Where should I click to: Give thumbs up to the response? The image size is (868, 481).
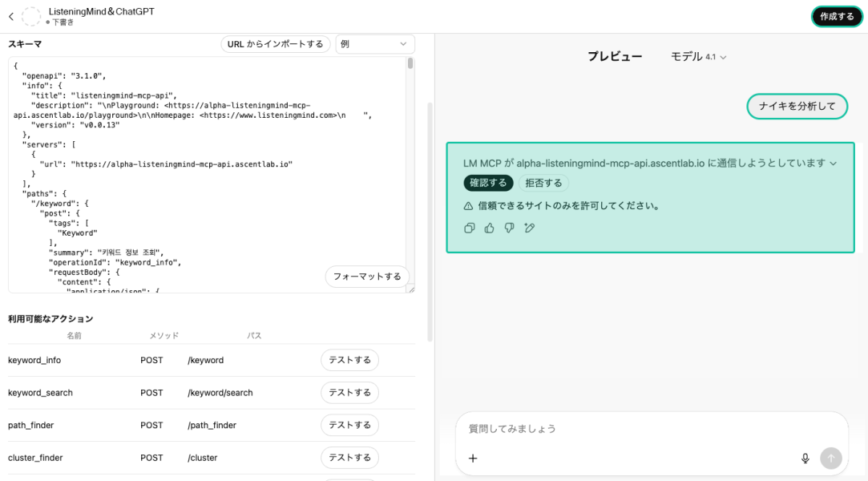pyautogui.click(x=490, y=228)
